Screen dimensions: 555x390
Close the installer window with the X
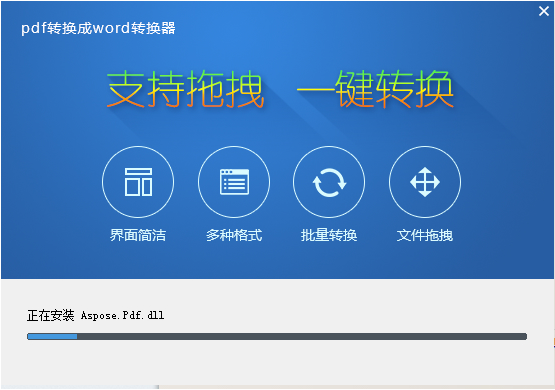click(544, 11)
